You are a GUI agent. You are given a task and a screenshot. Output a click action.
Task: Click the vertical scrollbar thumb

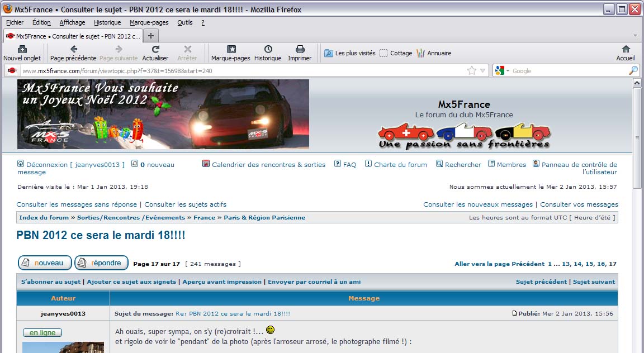pyautogui.click(x=637, y=139)
